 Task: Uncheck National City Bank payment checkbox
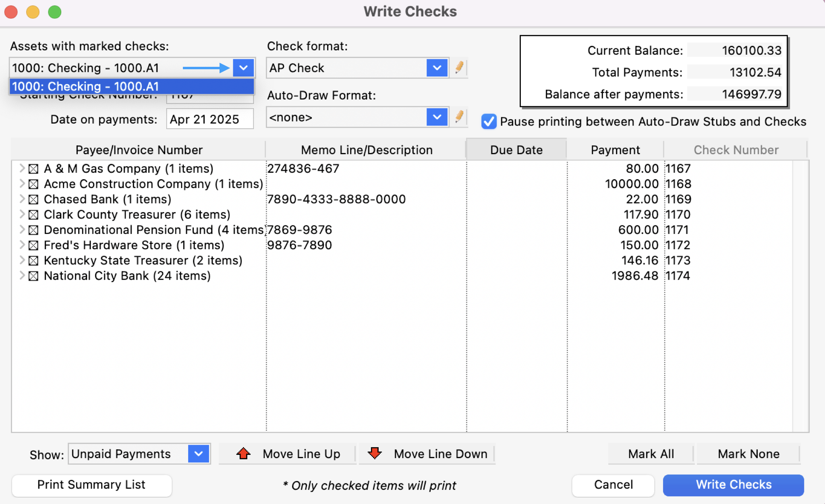33,276
